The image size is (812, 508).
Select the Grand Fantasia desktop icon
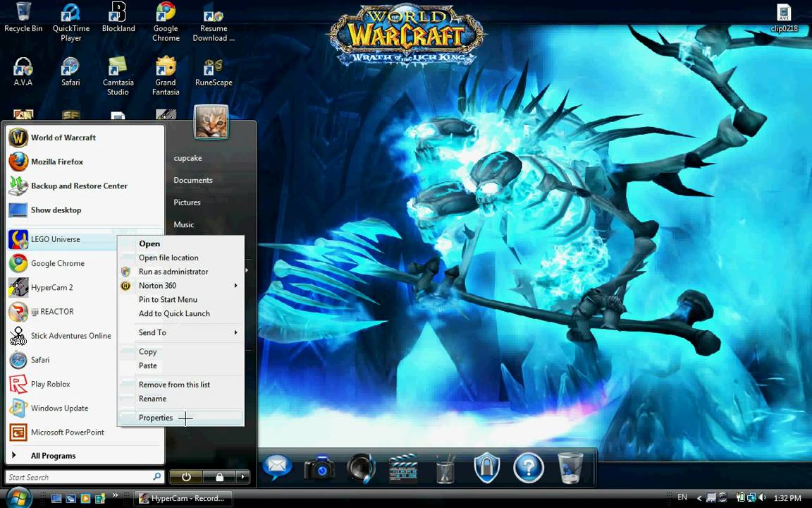point(166,76)
